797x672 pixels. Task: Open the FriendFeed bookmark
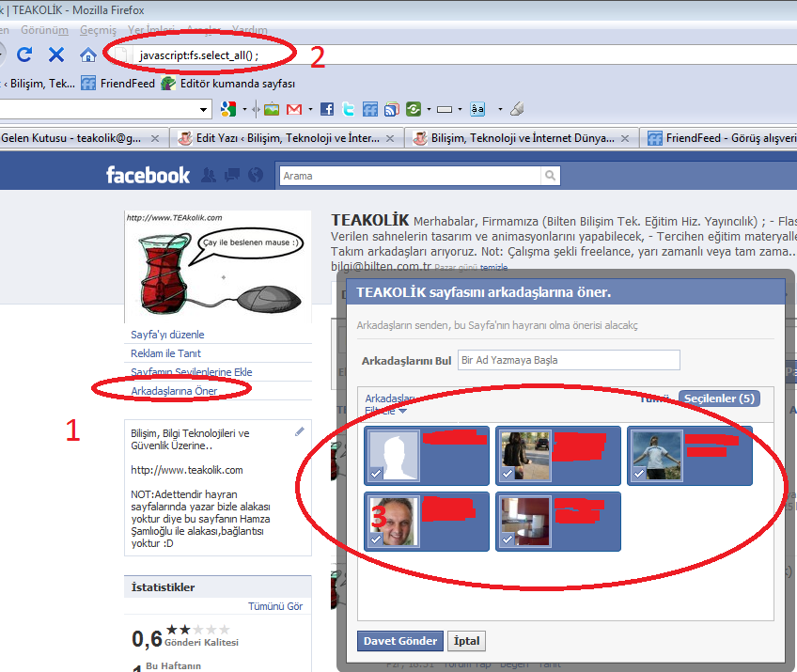(x=117, y=84)
